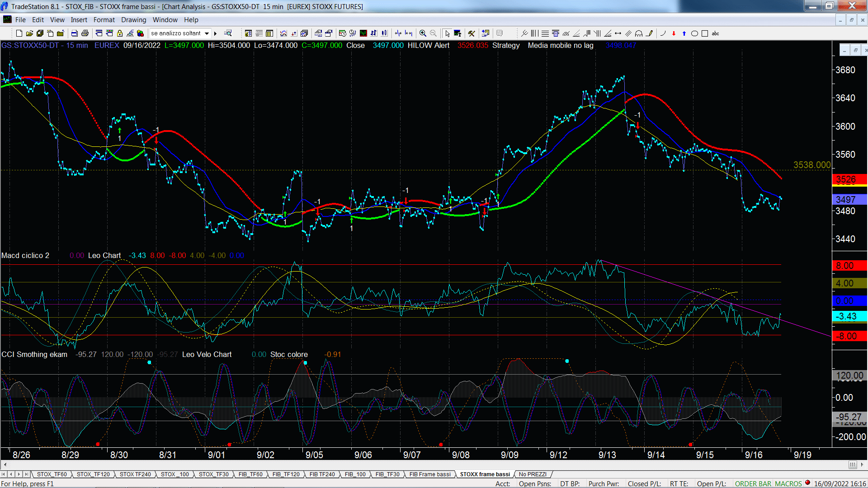Switch to the STOX_100 tab

[175, 474]
